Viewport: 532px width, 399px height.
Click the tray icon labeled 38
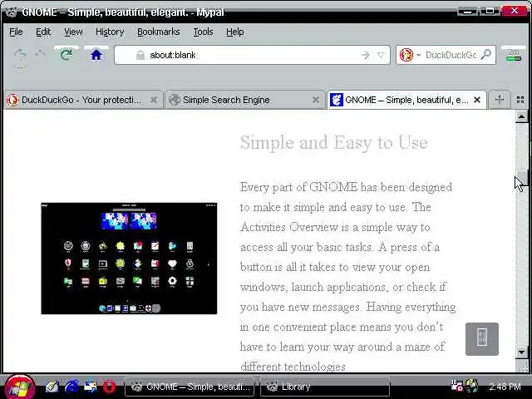point(456,386)
